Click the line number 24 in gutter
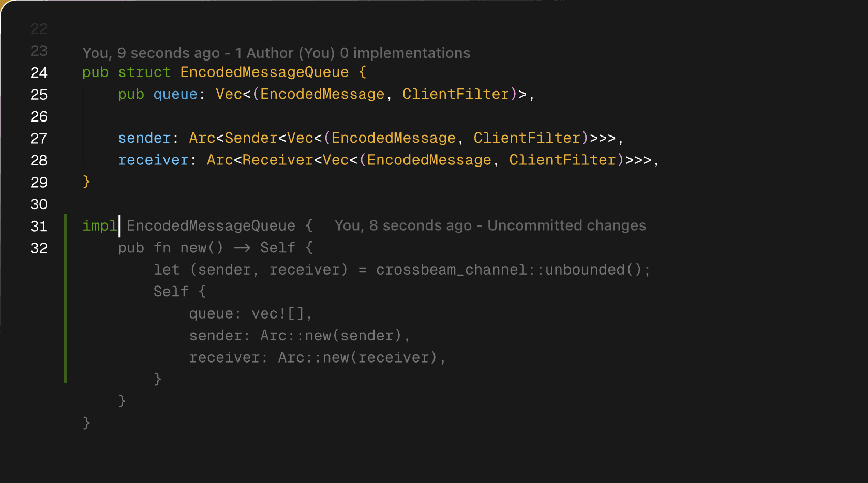 (x=39, y=72)
